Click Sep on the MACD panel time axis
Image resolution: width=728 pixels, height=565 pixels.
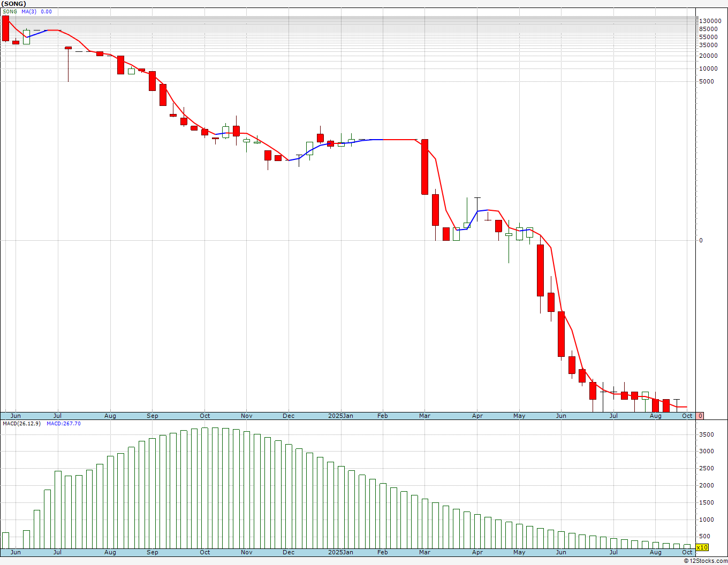point(153,552)
